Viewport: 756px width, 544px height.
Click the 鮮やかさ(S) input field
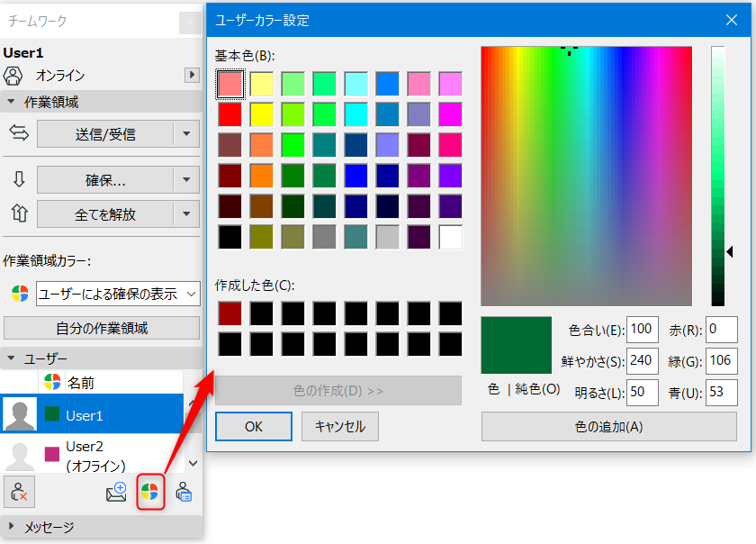(643, 361)
